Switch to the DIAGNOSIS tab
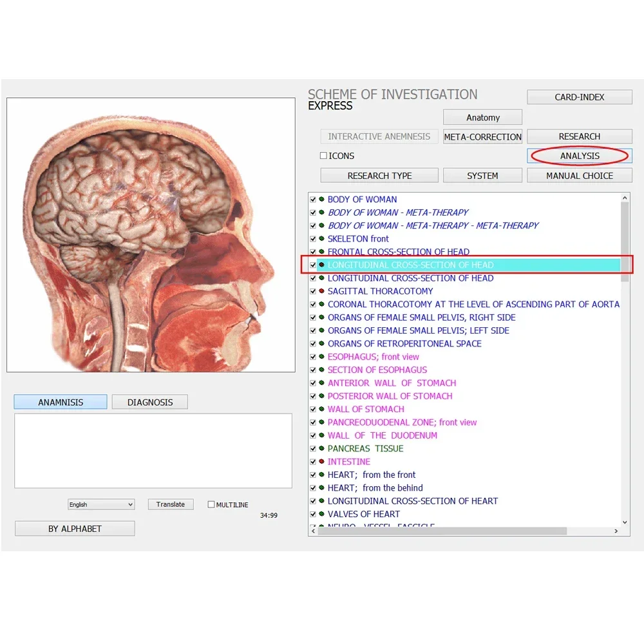644x644 pixels. (150, 402)
